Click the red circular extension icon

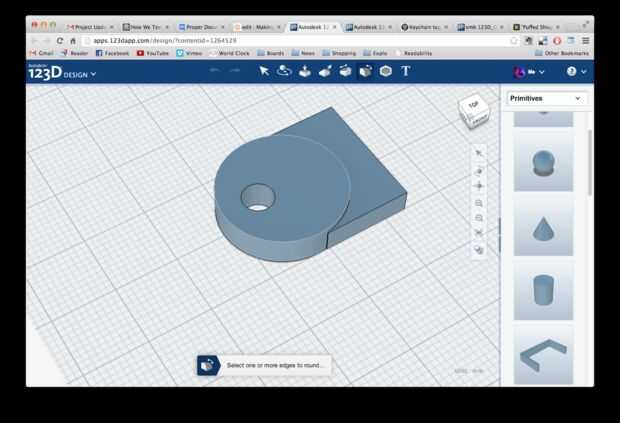pos(557,40)
